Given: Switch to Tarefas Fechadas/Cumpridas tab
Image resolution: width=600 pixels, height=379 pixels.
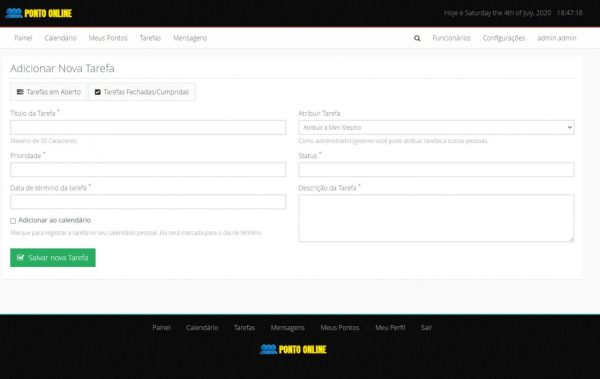Looking at the screenshot, I should 142,92.
